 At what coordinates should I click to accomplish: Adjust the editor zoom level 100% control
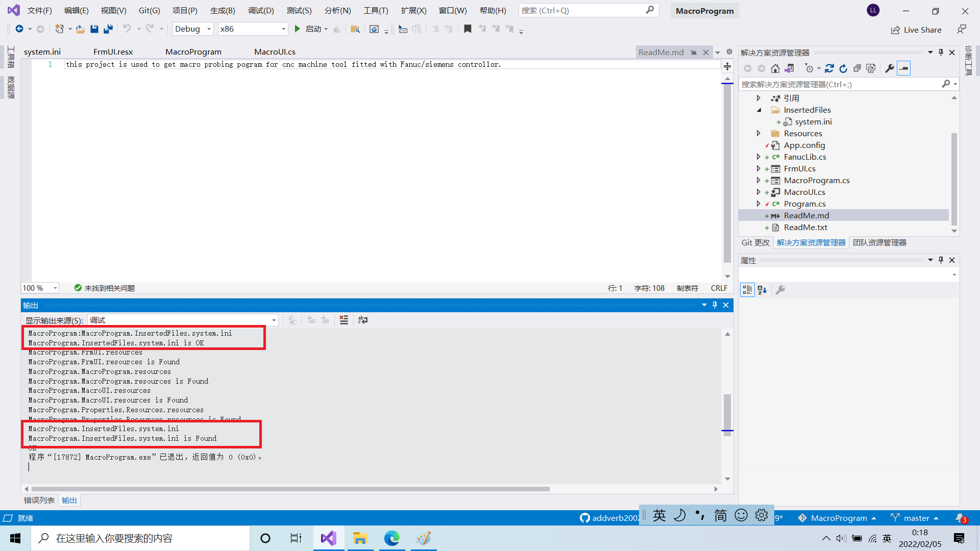click(39, 288)
